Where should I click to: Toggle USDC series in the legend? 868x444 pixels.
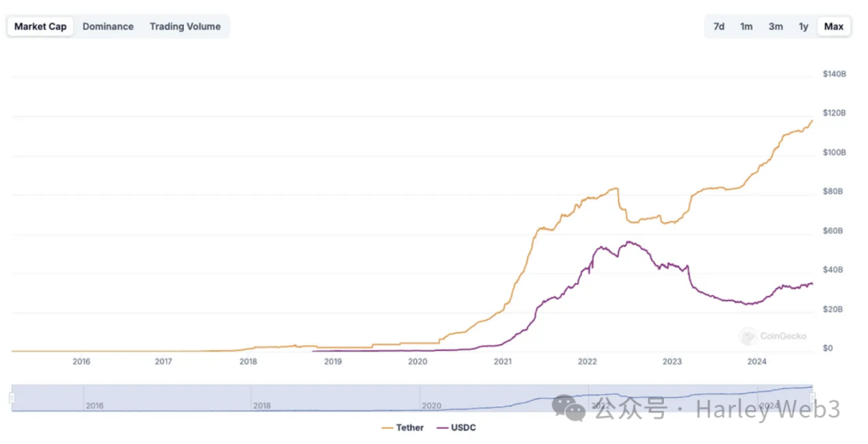(463, 428)
